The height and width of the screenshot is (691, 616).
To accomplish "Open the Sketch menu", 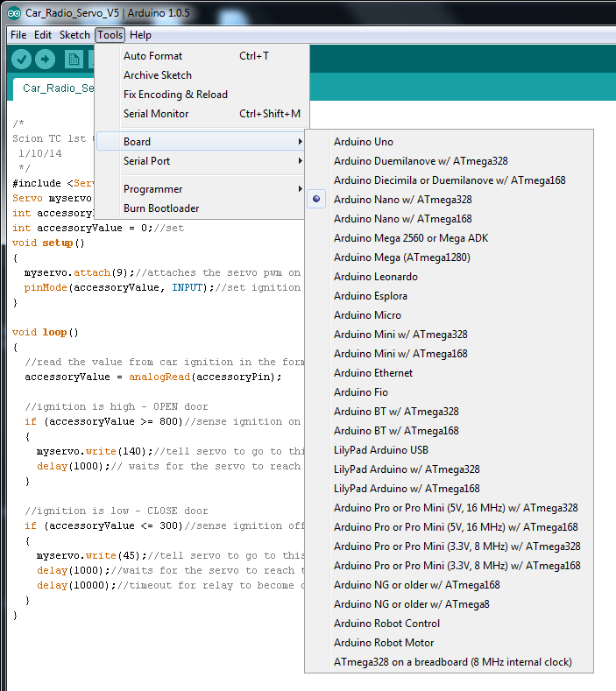I will coord(74,35).
